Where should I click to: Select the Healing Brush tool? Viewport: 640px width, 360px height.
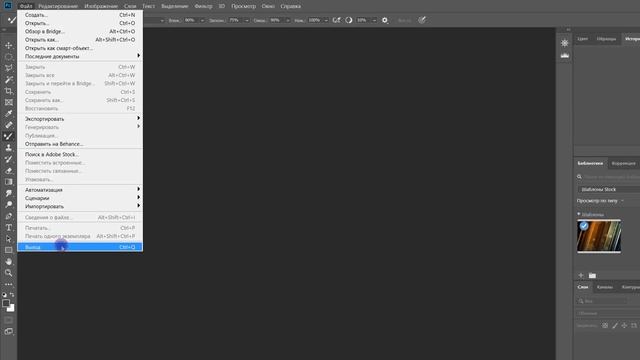click(x=9, y=125)
